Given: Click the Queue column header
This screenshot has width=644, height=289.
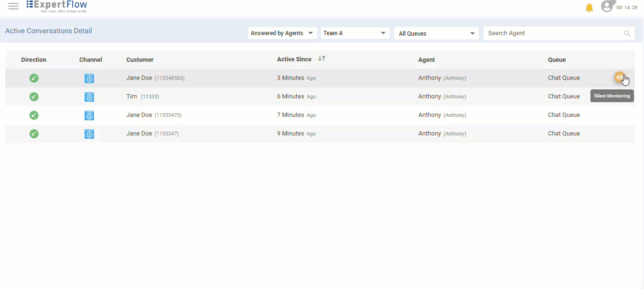Looking at the screenshot, I should tap(557, 60).
